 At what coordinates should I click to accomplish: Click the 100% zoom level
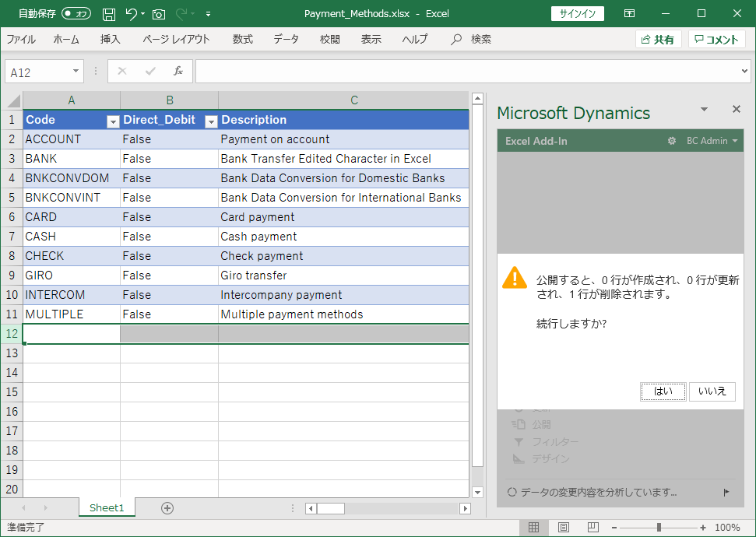click(x=727, y=528)
